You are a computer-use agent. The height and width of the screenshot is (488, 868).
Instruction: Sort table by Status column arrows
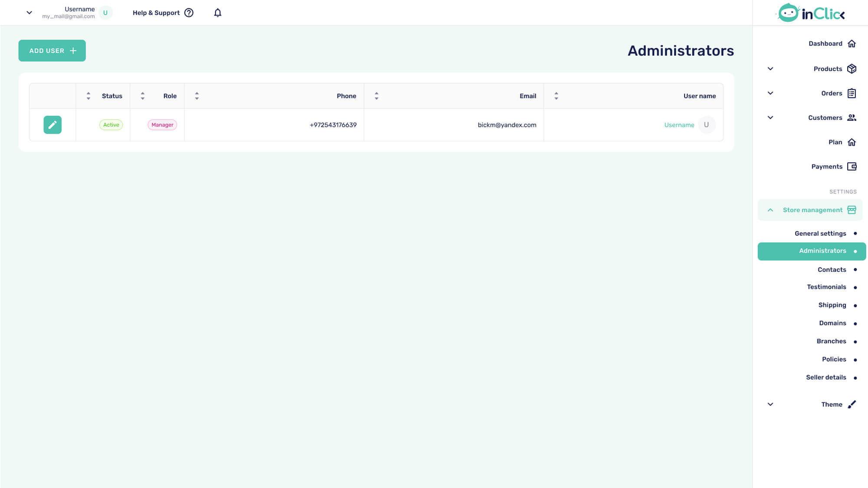(88, 96)
